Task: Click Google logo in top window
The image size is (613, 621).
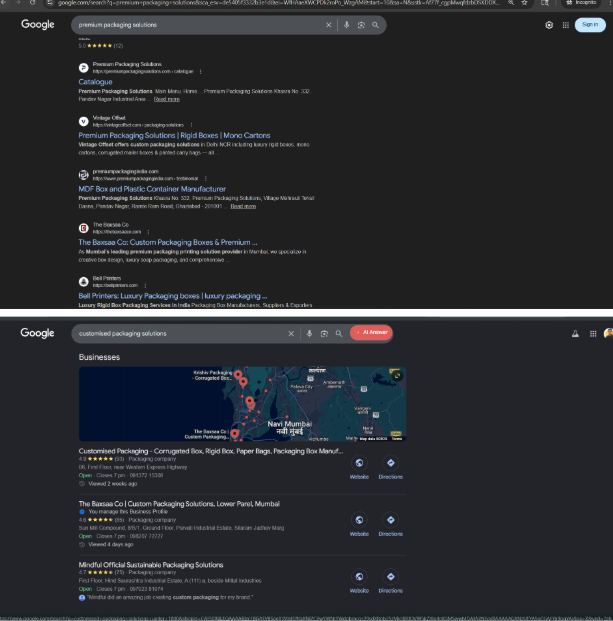Action: [38, 25]
